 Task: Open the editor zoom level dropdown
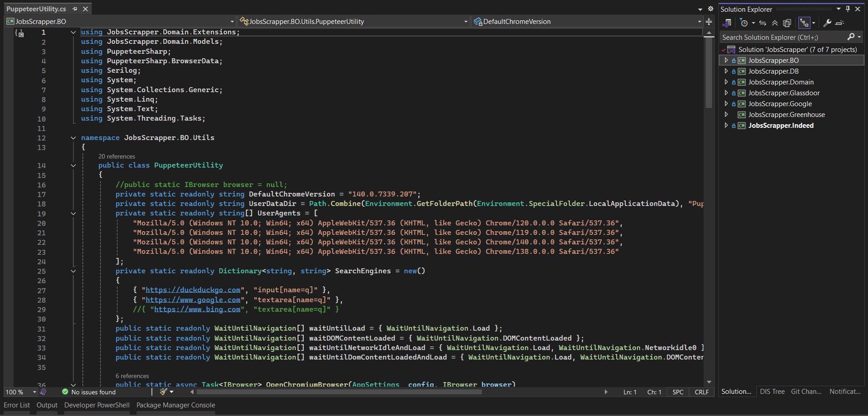click(x=34, y=392)
